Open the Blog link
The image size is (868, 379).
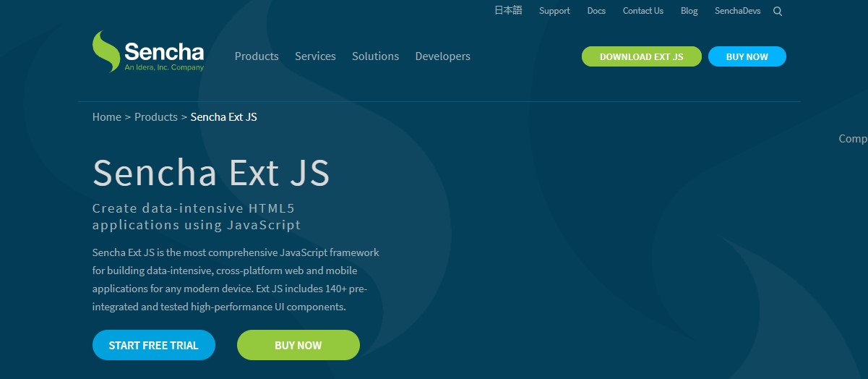(689, 11)
